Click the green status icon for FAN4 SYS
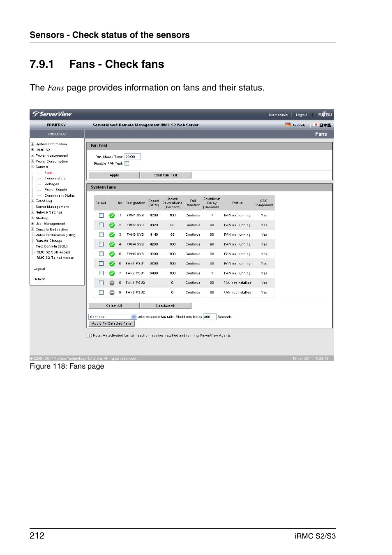 112,244
